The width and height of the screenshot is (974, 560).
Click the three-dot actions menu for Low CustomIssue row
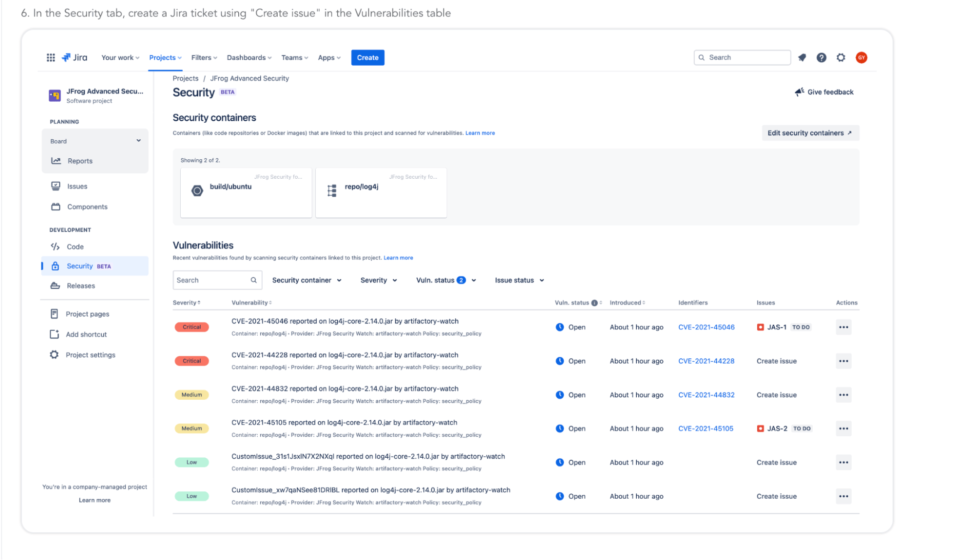click(x=843, y=462)
